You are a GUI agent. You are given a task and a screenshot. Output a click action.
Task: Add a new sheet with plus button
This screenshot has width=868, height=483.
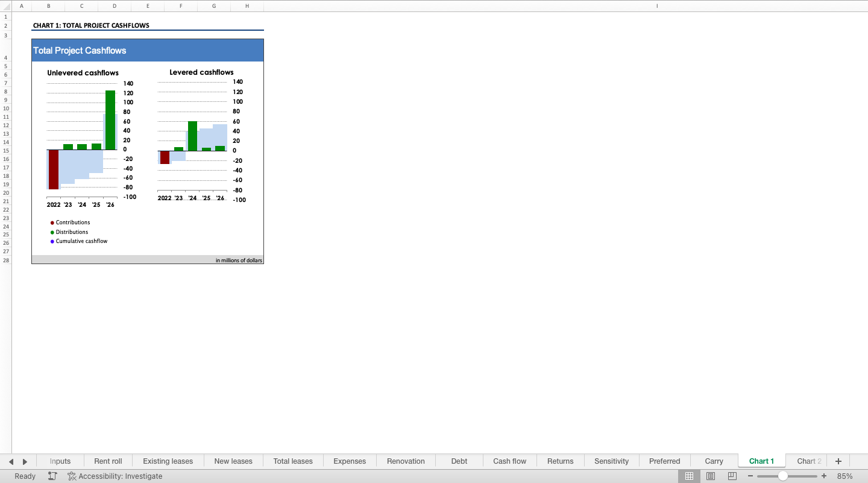point(838,461)
